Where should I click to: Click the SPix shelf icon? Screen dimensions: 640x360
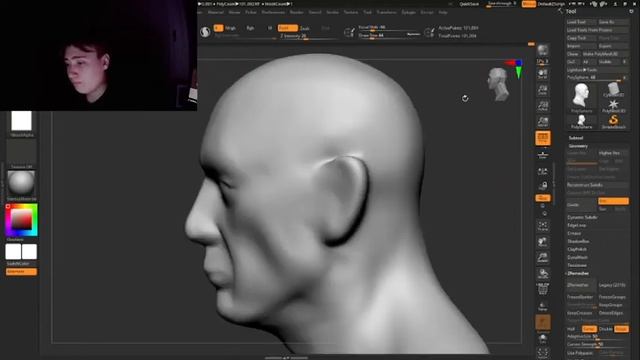tap(543, 62)
